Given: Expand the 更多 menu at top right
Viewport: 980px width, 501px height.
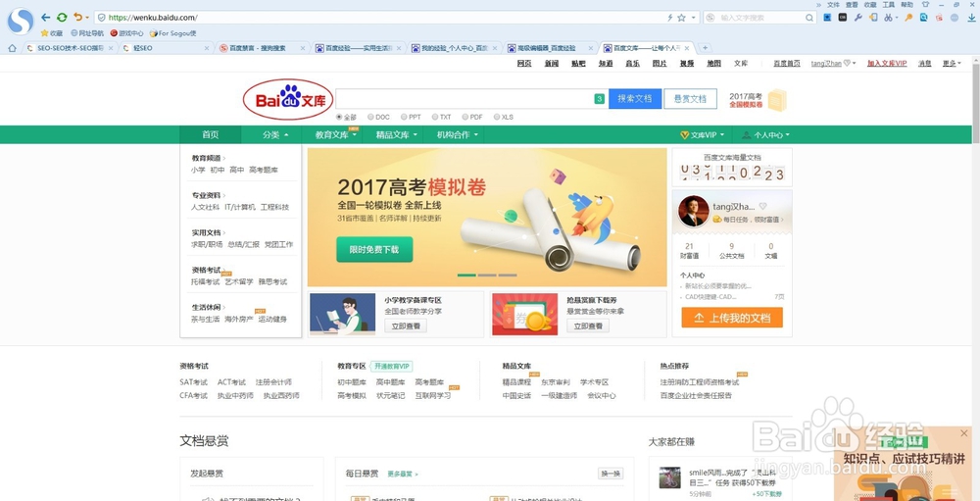Looking at the screenshot, I should point(952,63).
